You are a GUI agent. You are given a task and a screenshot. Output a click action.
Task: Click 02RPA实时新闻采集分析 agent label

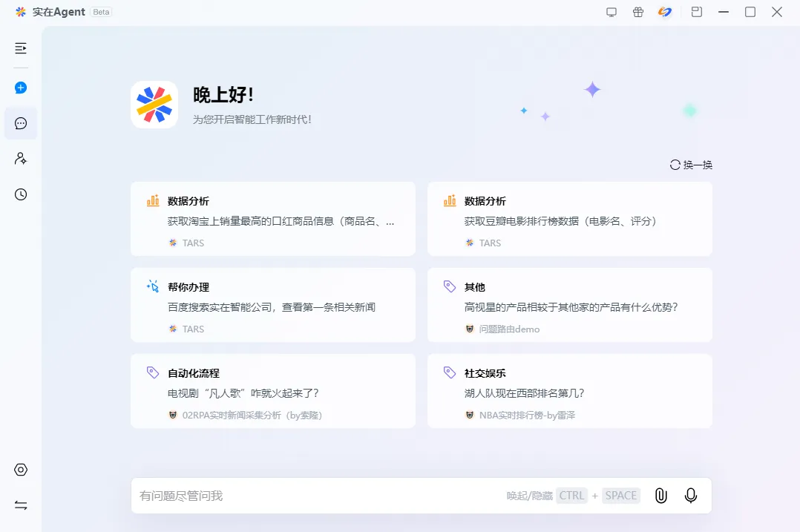click(x=252, y=416)
